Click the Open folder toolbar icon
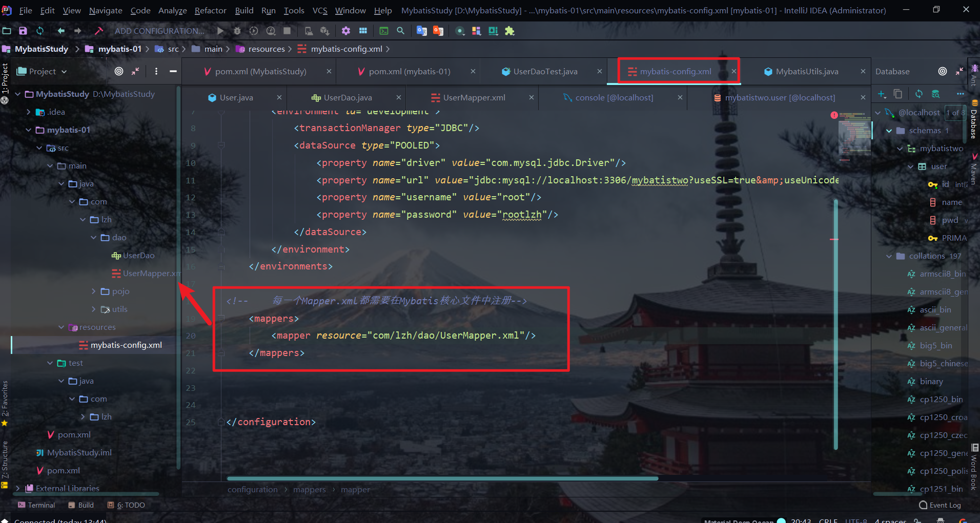980x523 pixels. (x=7, y=31)
